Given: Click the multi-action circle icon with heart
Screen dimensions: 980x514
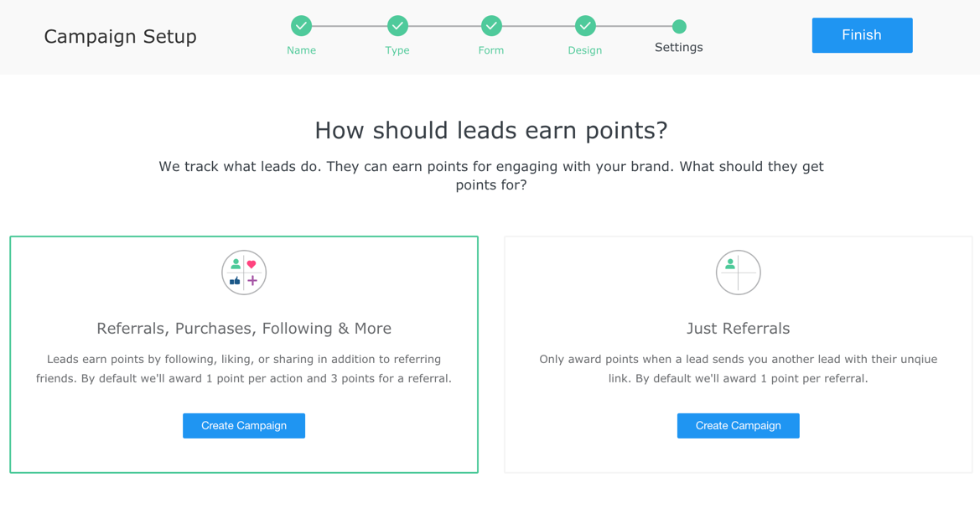Looking at the screenshot, I should click(x=244, y=273).
